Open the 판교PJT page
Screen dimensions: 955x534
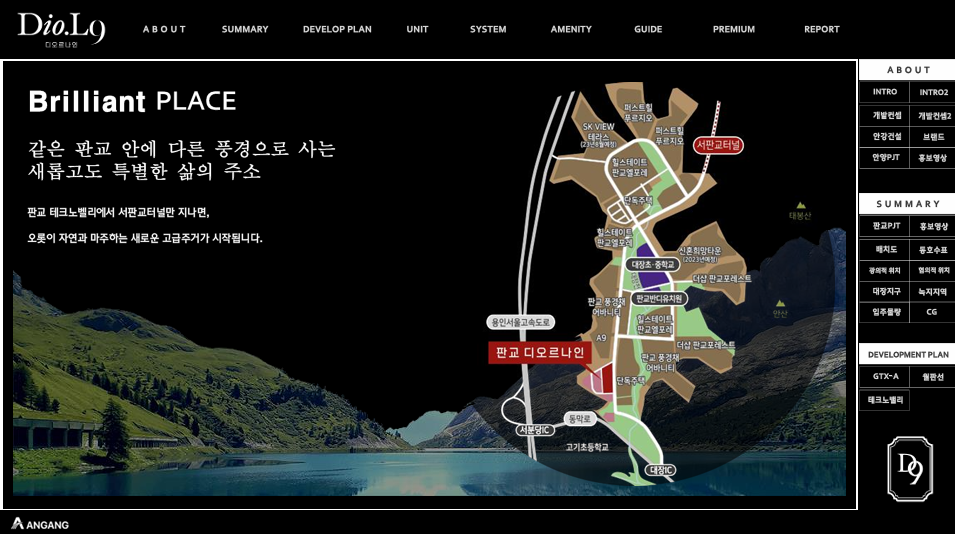pos(884,226)
